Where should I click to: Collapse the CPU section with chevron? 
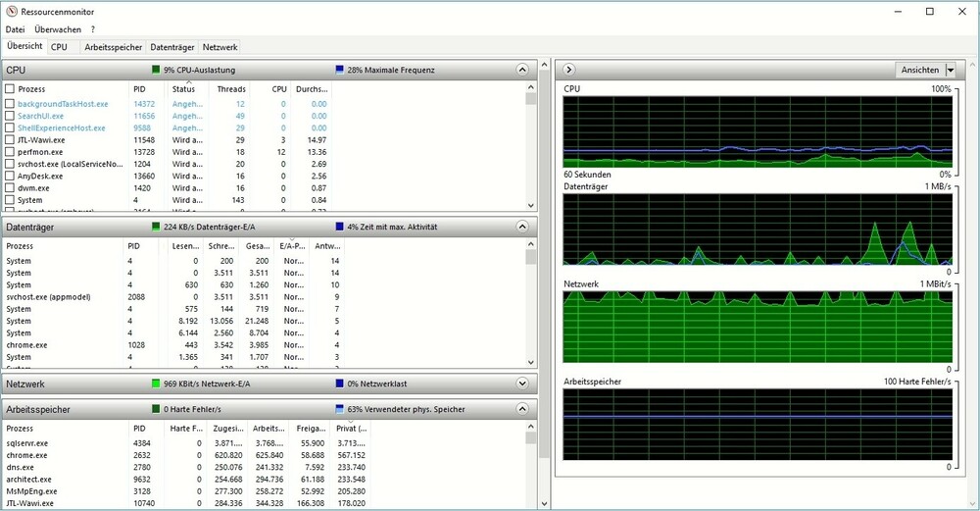point(523,70)
